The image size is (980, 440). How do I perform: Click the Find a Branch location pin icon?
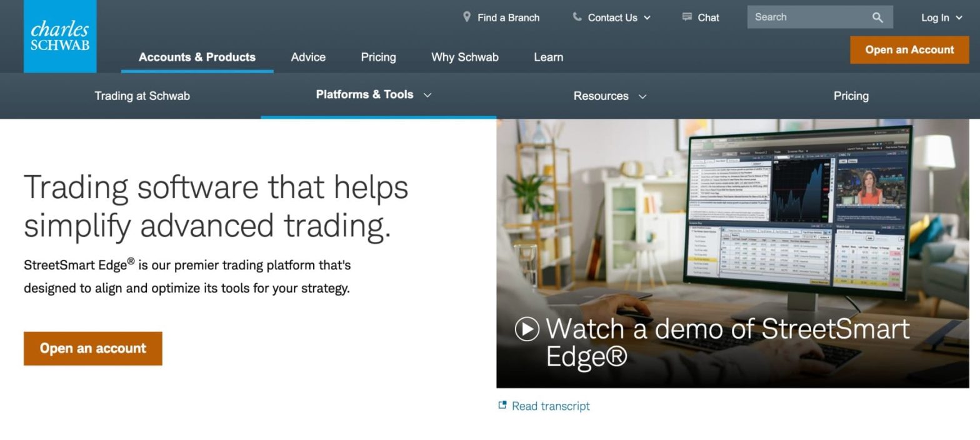[466, 17]
